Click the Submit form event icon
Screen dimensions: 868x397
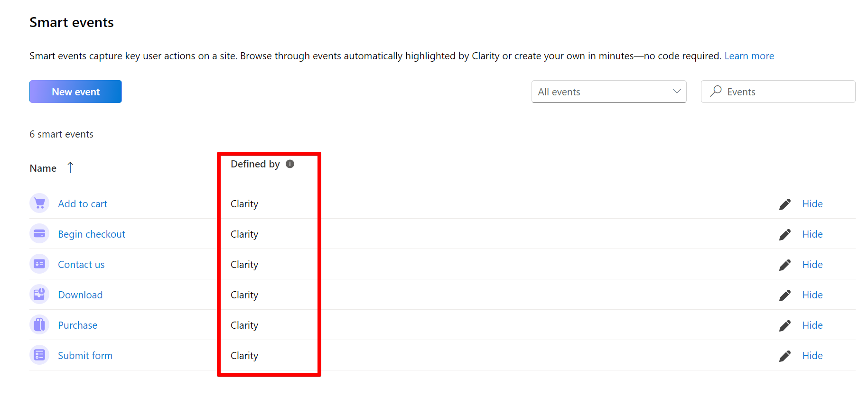pos(39,355)
